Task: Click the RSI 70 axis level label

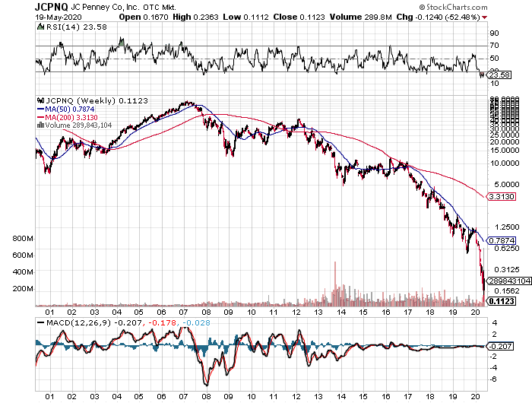Action: pyautogui.click(x=494, y=45)
